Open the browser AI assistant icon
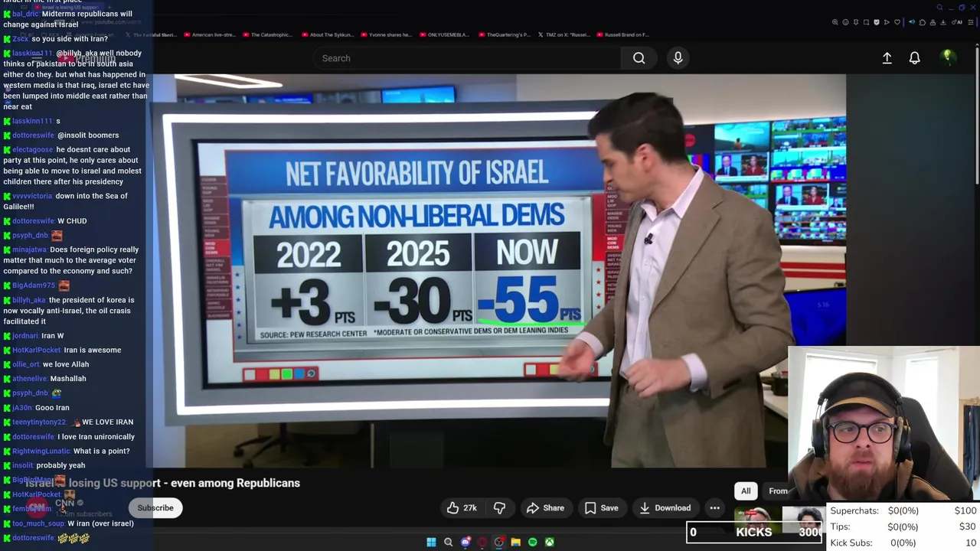Image resolution: width=980 pixels, height=551 pixels. 957,22
